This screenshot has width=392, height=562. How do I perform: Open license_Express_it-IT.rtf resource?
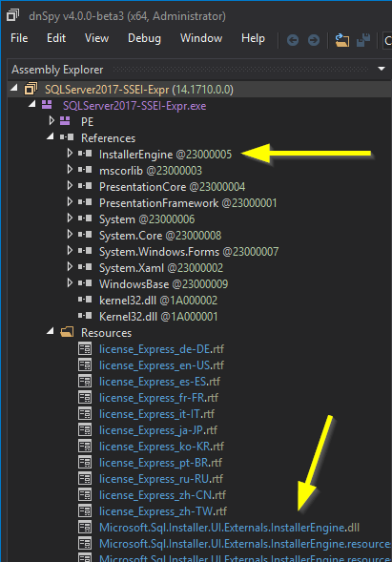point(157,414)
